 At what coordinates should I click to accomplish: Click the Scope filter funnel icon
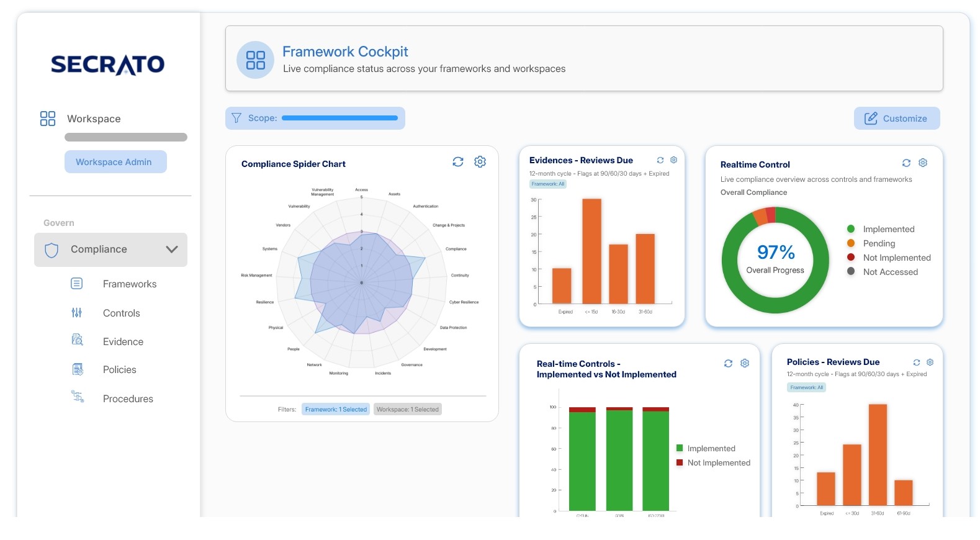pos(236,118)
